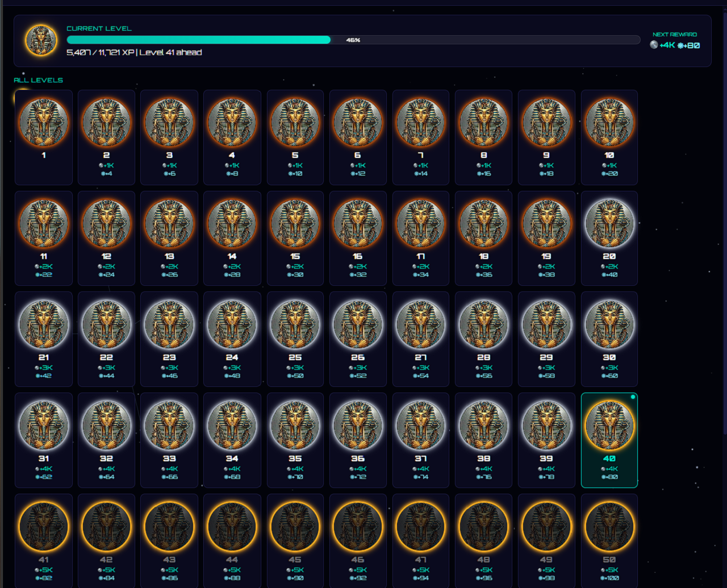Click the +20 reward under level 10
The image size is (727, 588).
tap(609, 174)
